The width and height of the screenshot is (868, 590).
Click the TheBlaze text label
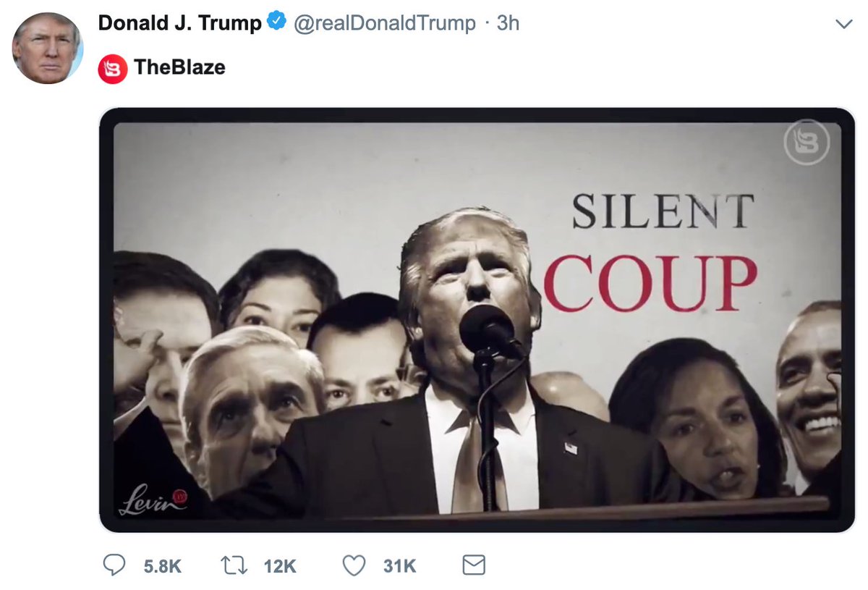pos(179,67)
